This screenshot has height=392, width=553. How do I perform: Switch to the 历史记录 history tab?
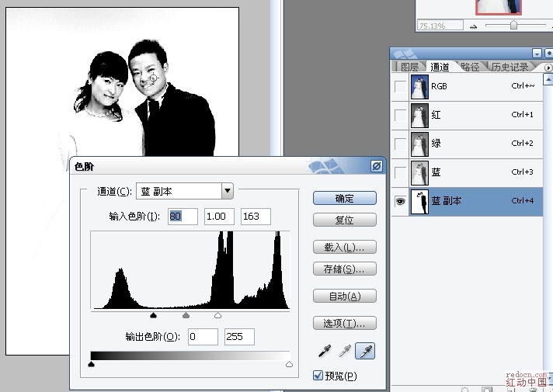click(510, 67)
